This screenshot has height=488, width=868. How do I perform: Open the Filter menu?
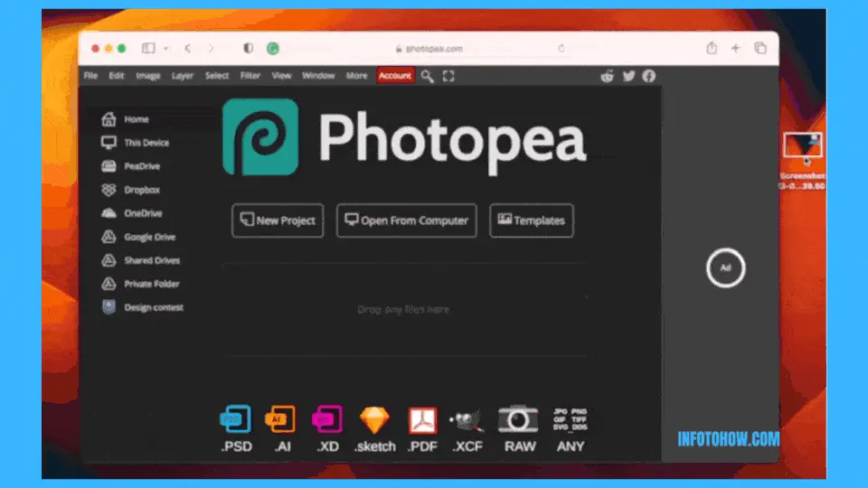[250, 76]
